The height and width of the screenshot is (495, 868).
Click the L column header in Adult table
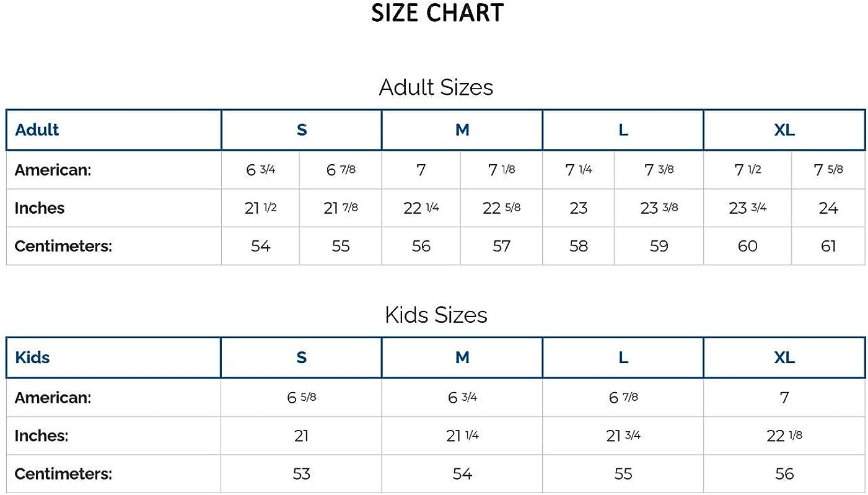(623, 130)
